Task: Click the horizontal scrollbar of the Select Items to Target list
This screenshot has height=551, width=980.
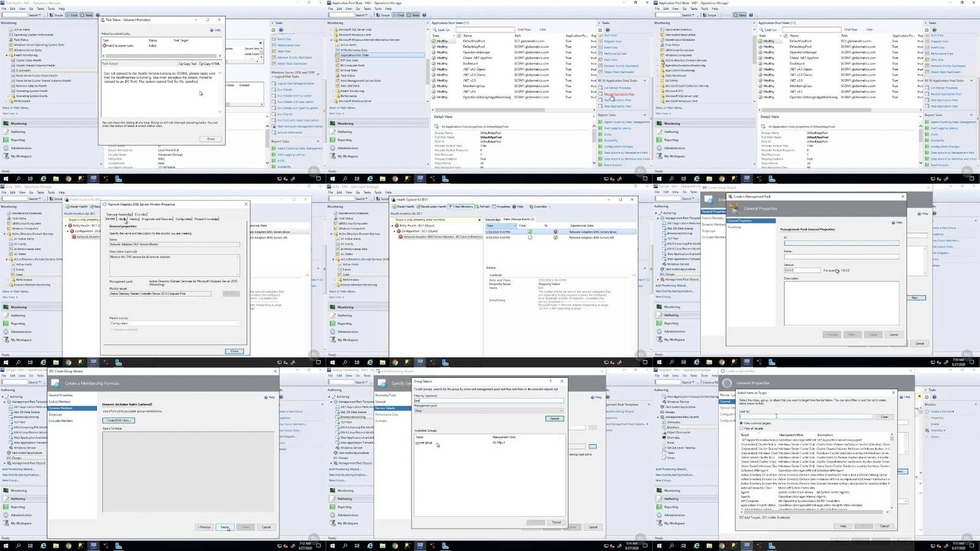Action: coord(814,512)
